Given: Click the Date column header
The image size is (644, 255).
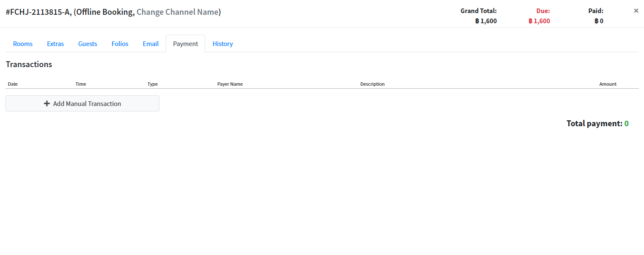Looking at the screenshot, I should coord(13,84).
